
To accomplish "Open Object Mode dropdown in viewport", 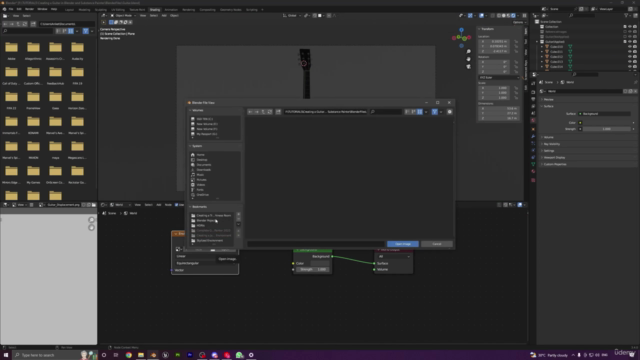I will 122,16.
